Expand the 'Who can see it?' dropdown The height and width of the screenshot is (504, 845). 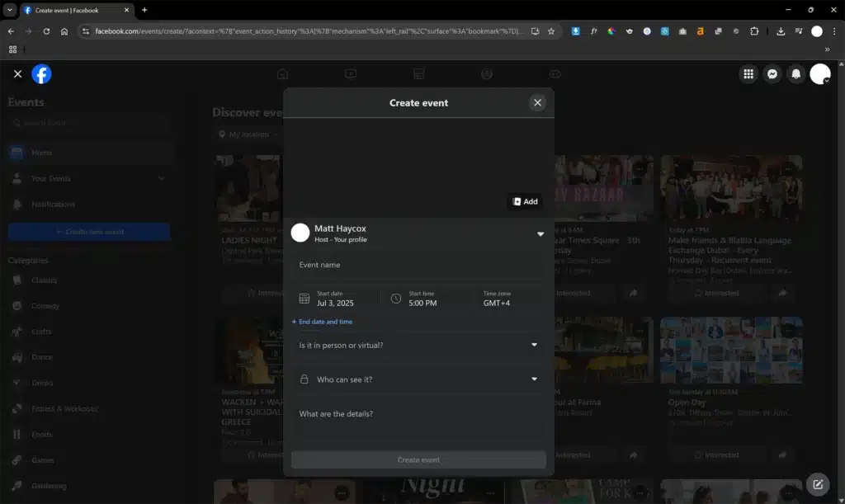pyautogui.click(x=418, y=379)
